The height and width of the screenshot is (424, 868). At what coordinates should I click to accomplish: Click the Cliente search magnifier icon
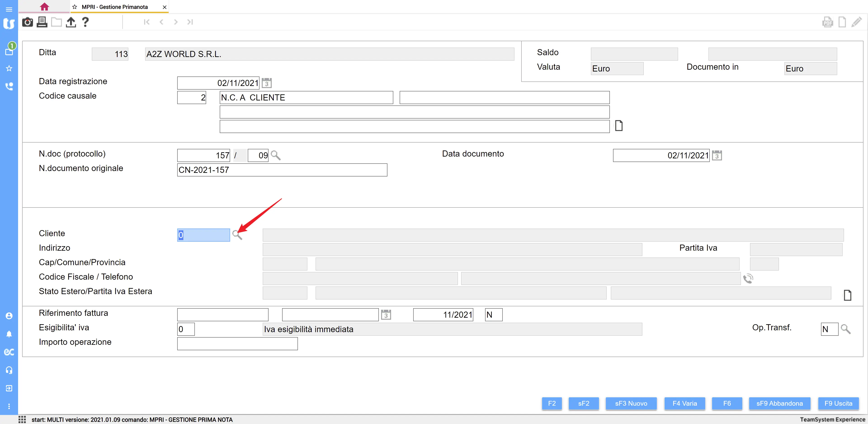tap(237, 235)
